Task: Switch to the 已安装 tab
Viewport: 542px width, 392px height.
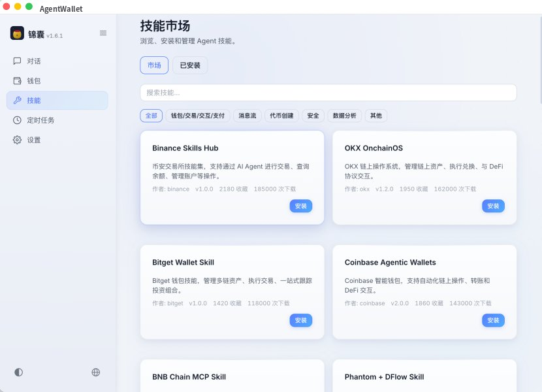Action: click(x=190, y=65)
